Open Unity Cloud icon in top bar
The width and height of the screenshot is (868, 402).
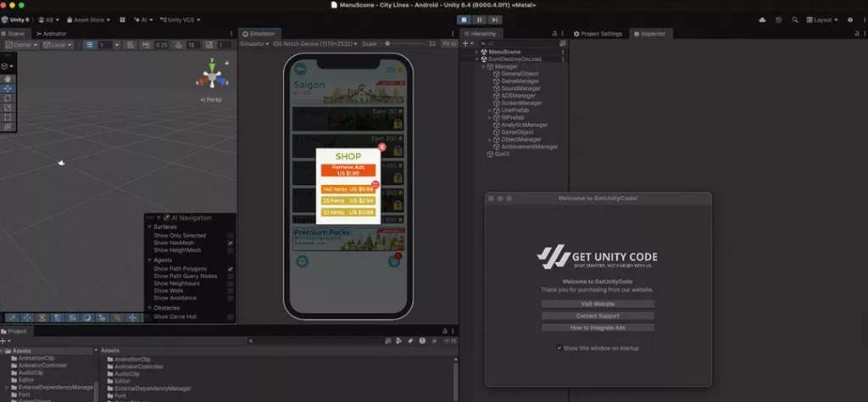click(x=762, y=20)
